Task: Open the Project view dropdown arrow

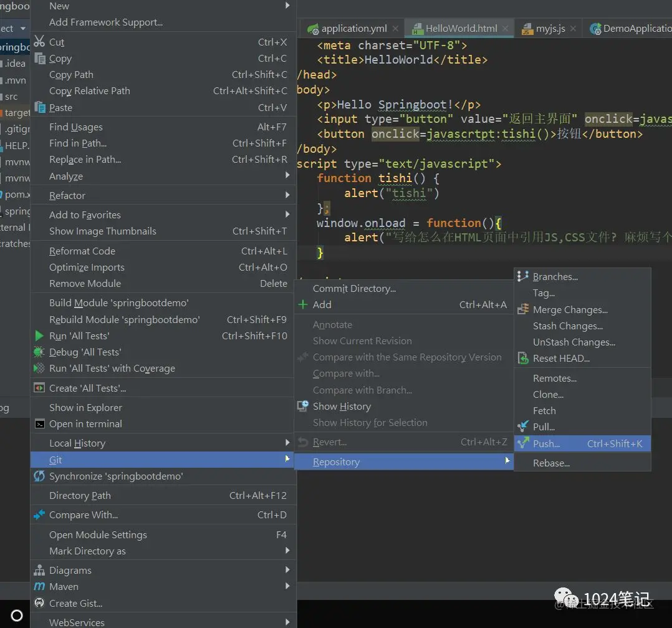Action: click(22, 29)
